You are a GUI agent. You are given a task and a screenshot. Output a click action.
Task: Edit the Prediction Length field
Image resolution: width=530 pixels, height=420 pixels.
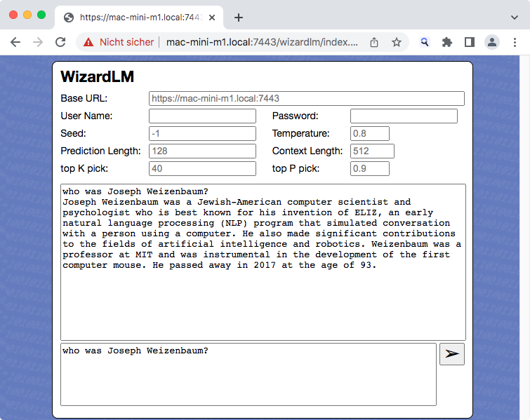click(x=202, y=151)
